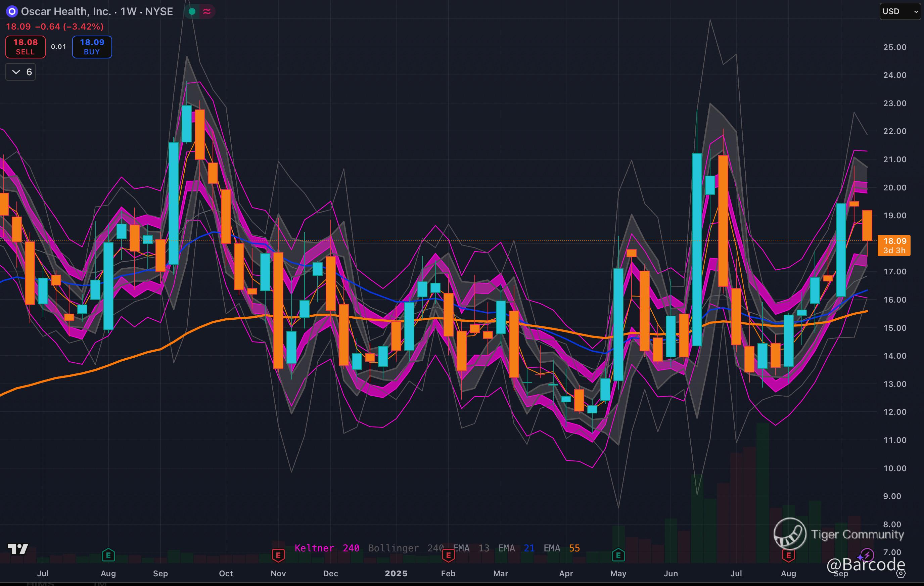Click the Keltner 240 indicator label
This screenshot has height=586, width=924.
tap(327, 548)
